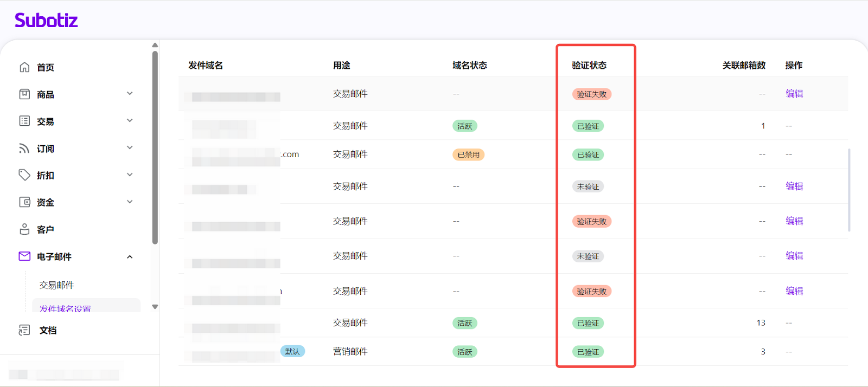Click the 商品 product icon in sidebar

[x=24, y=94]
